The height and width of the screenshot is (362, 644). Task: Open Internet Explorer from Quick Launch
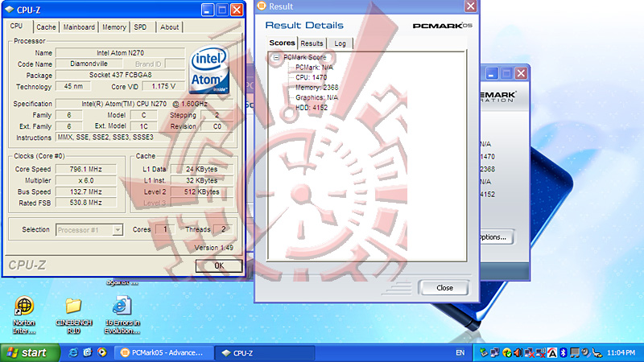click(x=73, y=352)
